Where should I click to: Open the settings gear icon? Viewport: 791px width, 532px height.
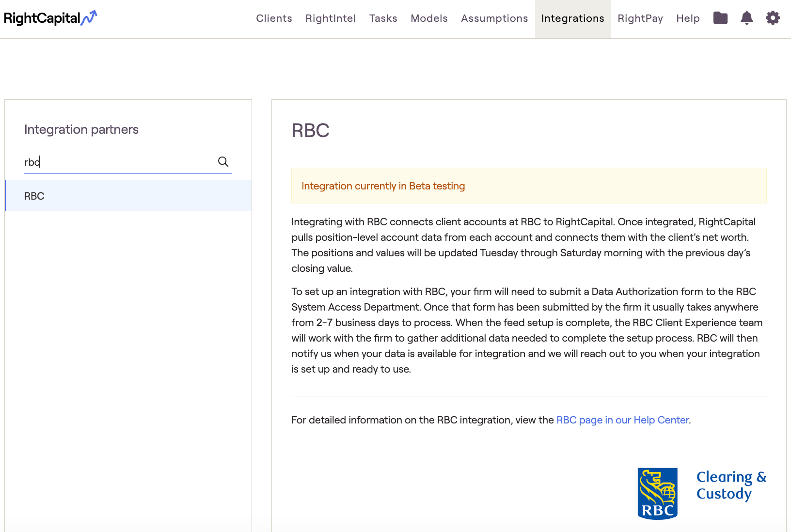tap(773, 18)
